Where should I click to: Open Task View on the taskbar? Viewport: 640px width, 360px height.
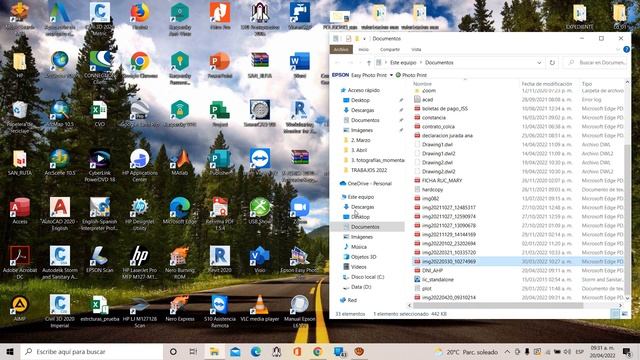pos(193,351)
